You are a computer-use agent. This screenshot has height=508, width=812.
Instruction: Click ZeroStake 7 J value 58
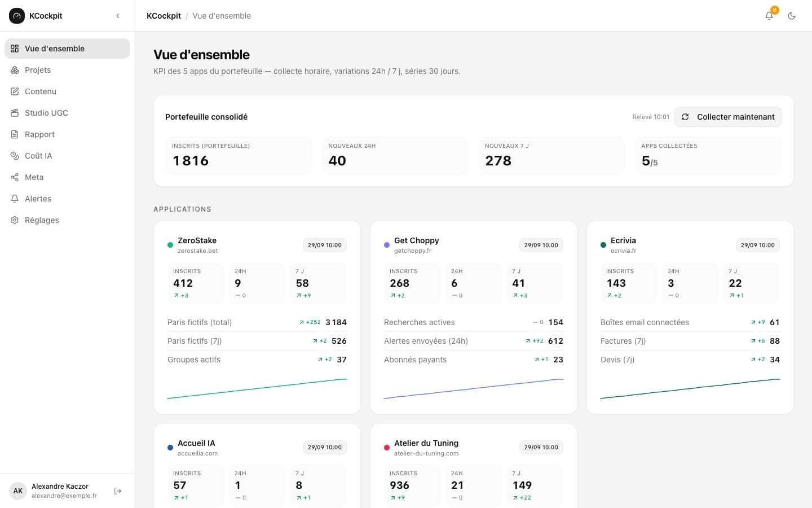pyautogui.click(x=302, y=283)
